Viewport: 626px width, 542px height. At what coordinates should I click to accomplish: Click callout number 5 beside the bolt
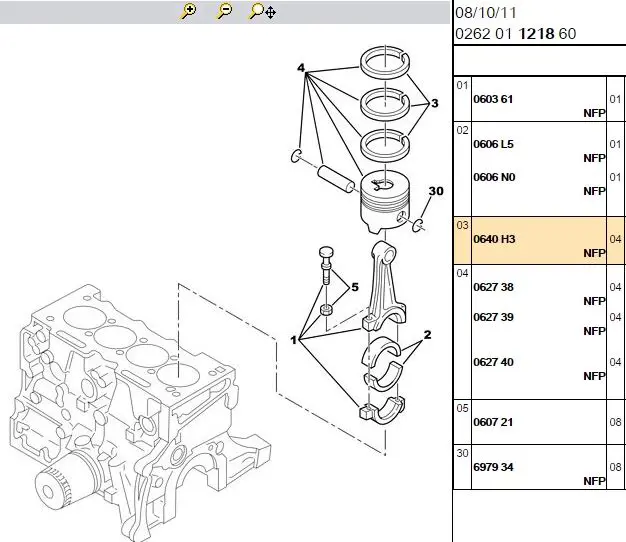coord(351,285)
